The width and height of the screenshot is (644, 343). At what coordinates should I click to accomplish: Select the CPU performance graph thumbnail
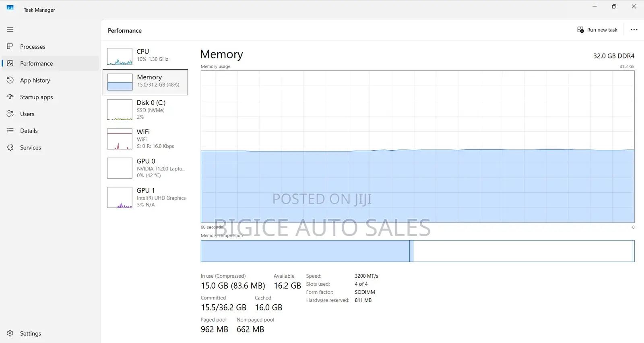(120, 56)
